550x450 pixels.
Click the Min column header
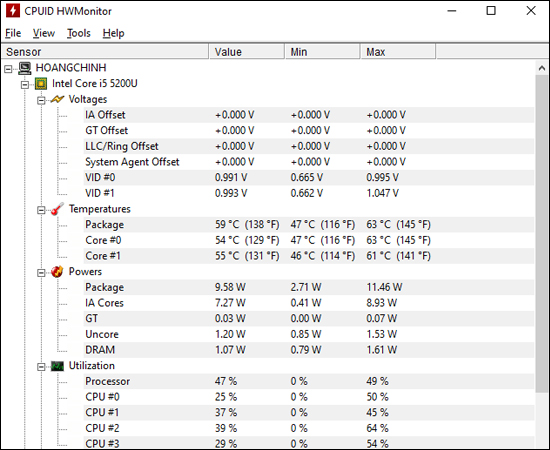coord(322,52)
